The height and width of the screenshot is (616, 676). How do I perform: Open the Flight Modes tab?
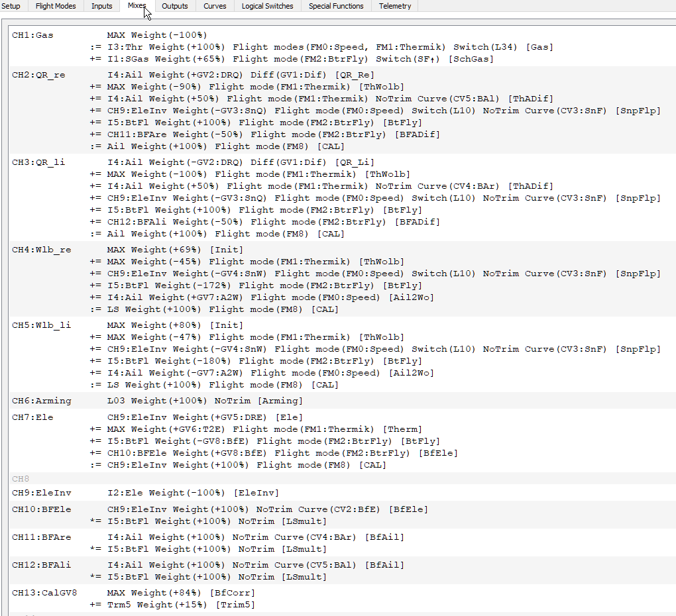pos(56,6)
